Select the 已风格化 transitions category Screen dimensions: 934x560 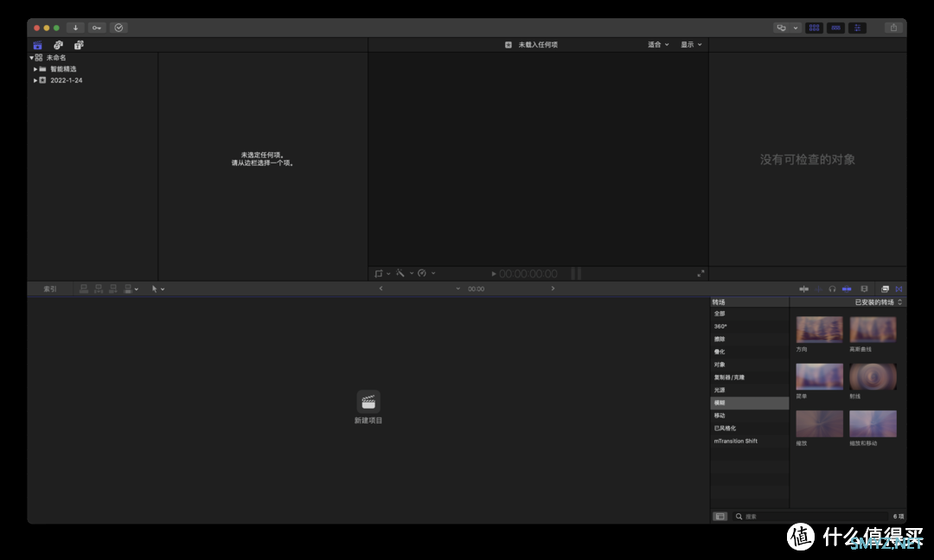(749, 428)
